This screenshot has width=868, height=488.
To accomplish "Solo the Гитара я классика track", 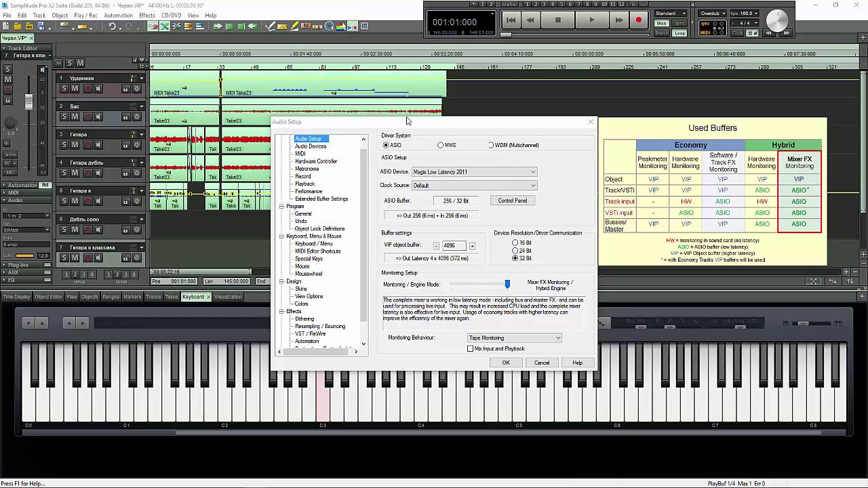I will [64, 258].
